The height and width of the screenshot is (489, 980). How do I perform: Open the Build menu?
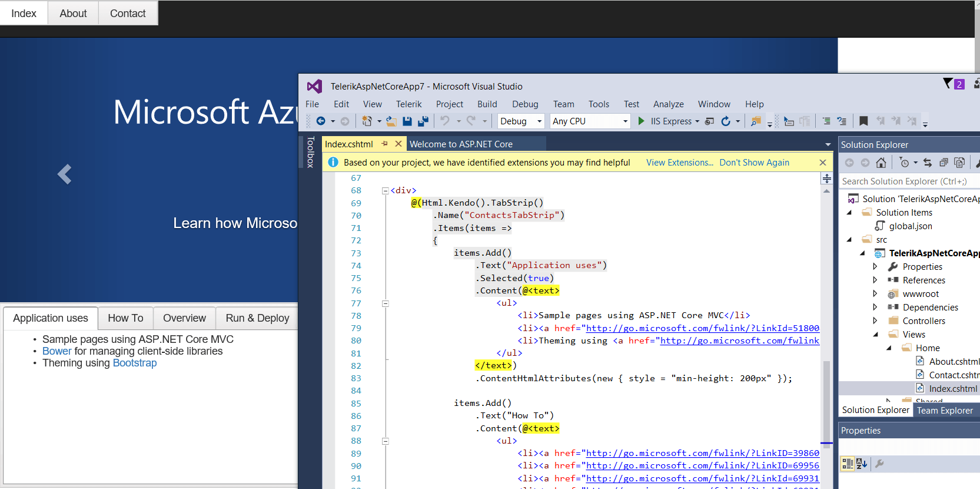pos(487,104)
